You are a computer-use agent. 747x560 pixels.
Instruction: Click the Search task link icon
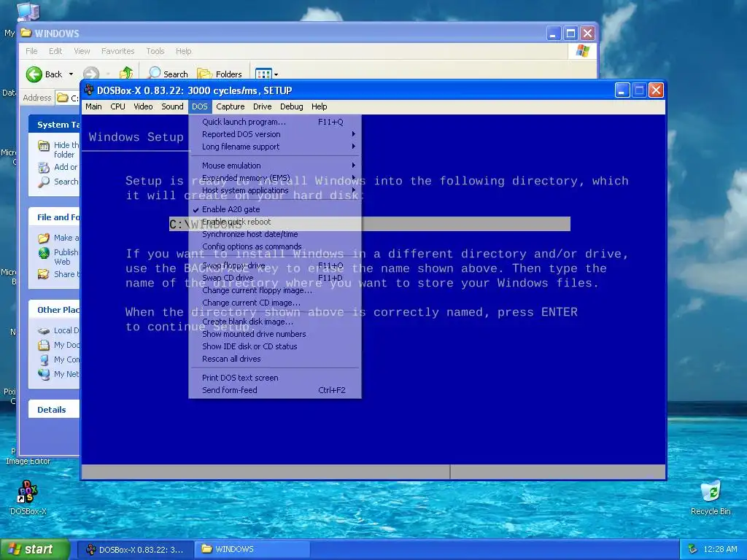(x=44, y=182)
